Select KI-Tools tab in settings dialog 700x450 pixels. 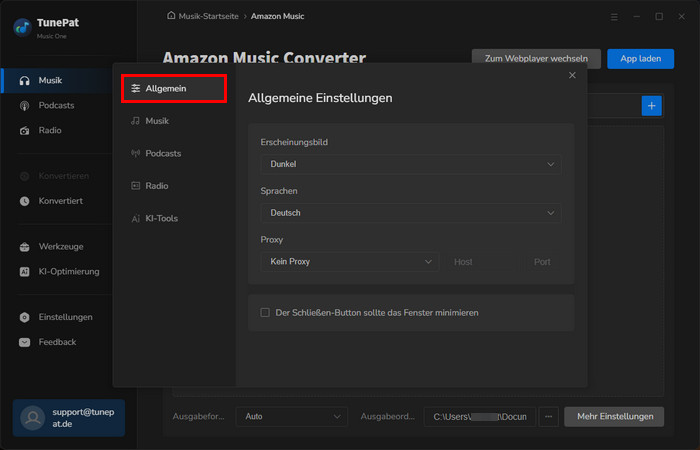tap(174, 218)
